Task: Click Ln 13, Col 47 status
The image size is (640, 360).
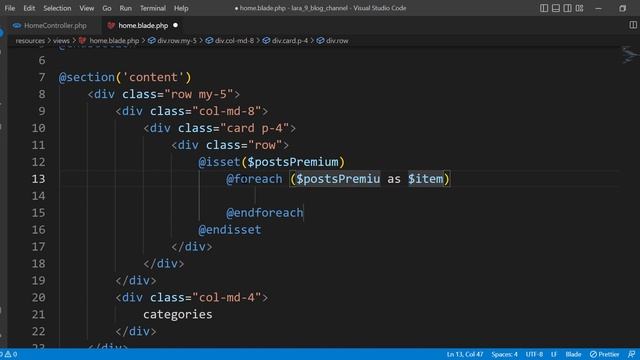Action: (465, 354)
